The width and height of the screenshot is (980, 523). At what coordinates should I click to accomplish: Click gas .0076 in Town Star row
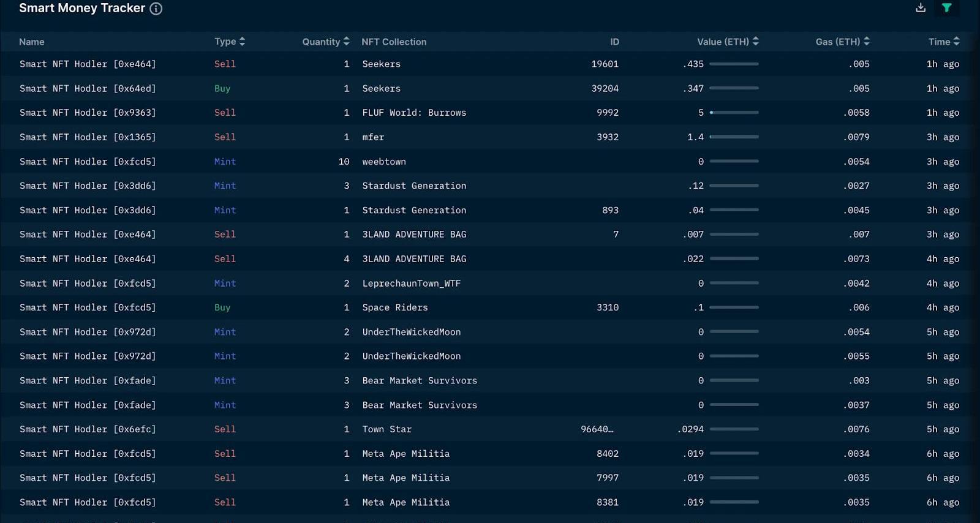point(856,429)
